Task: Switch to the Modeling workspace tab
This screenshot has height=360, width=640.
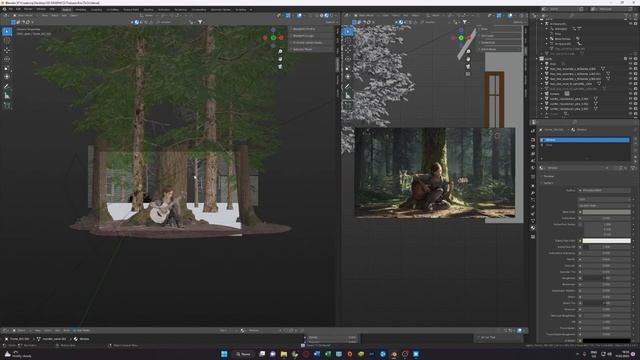Action: point(80,9)
